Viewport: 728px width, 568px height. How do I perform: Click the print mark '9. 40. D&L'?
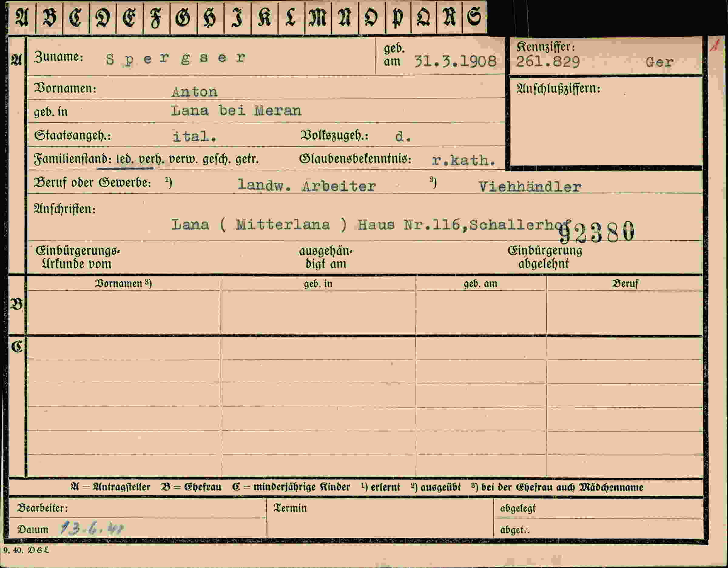[26, 550]
